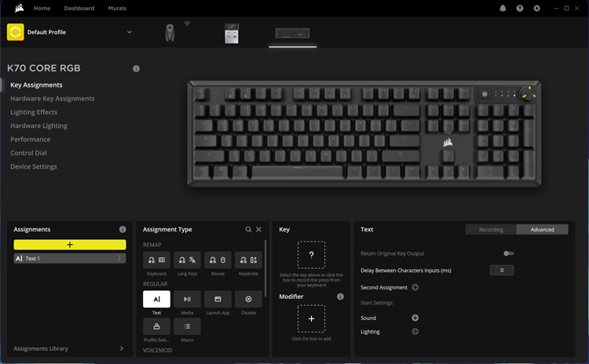Open the Home tab
The width and height of the screenshot is (589, 364).
tap(42, 9)
